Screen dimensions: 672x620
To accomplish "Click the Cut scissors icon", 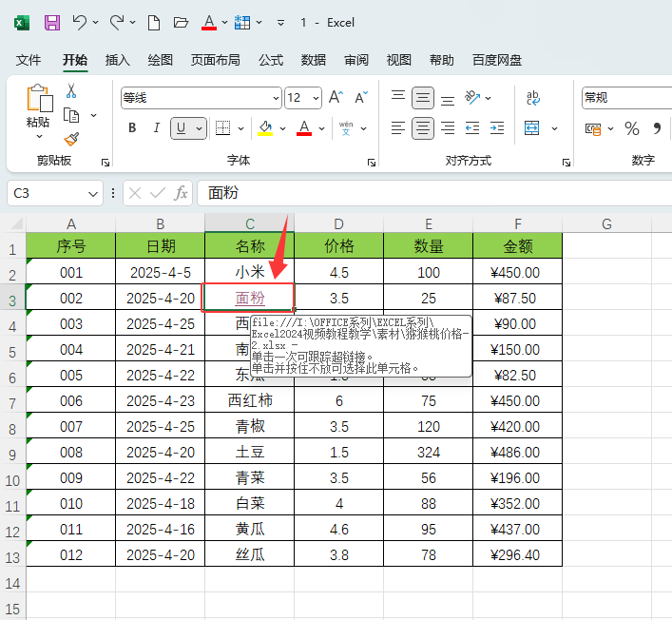I will pos(71,91).
